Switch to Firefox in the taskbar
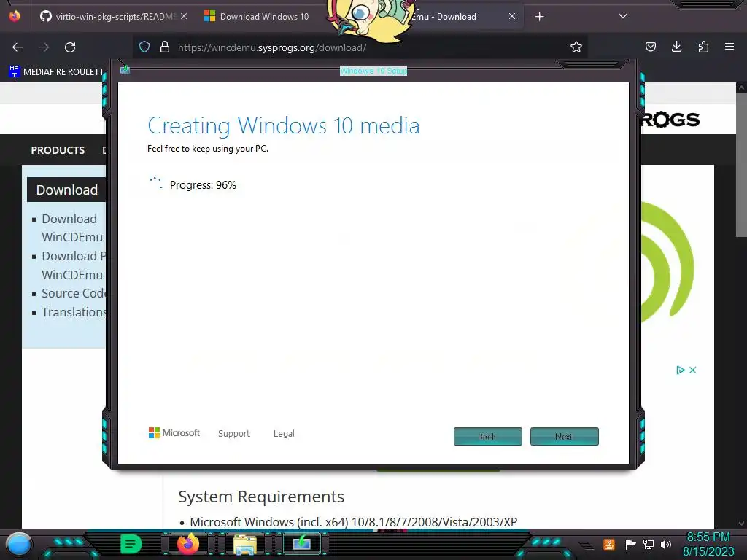Viewport: 747px width, 560px height. [188, 544]
